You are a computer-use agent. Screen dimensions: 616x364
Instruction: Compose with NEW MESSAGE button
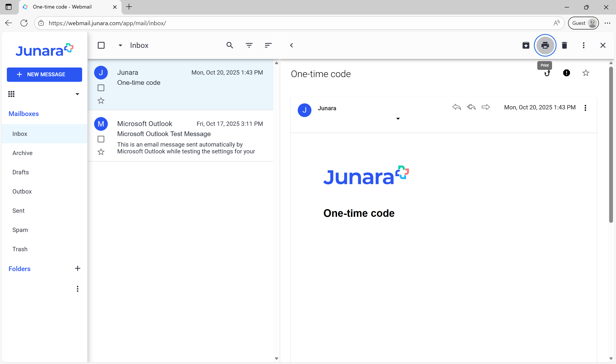tap(44, 75)
